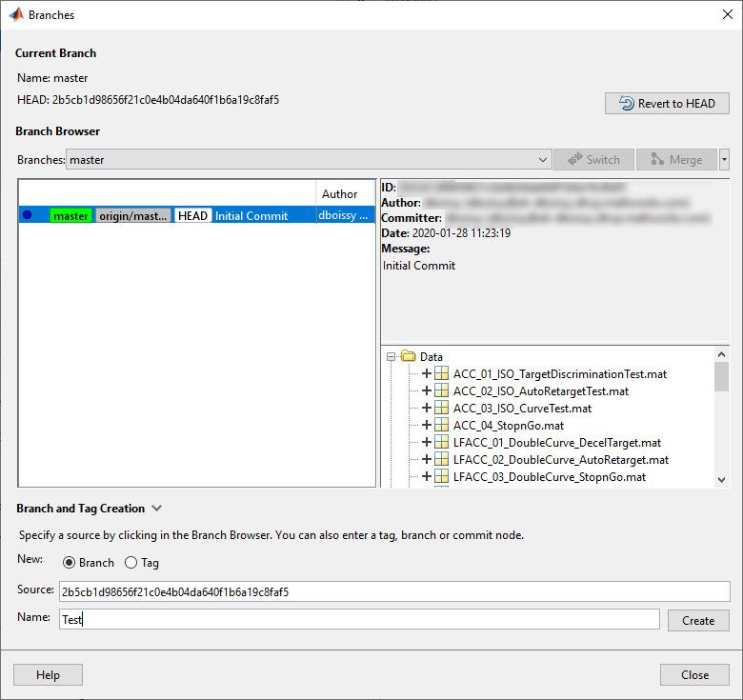743x700 pixels.
Task: Expand LFACC_01_DoubleCurve_DecelTarget.mat plus sign
Action: pyautogui.click(x=426, y=442)
